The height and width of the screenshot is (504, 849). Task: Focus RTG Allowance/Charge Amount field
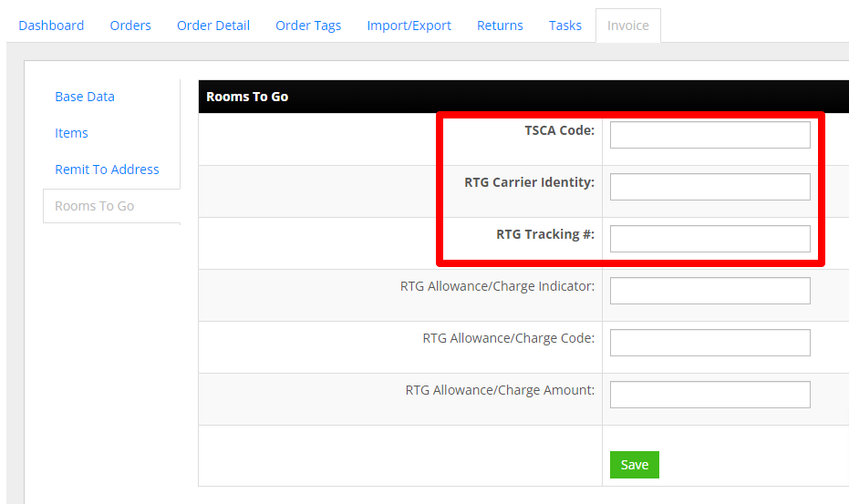pyautogui.click(x=709, y=395)
